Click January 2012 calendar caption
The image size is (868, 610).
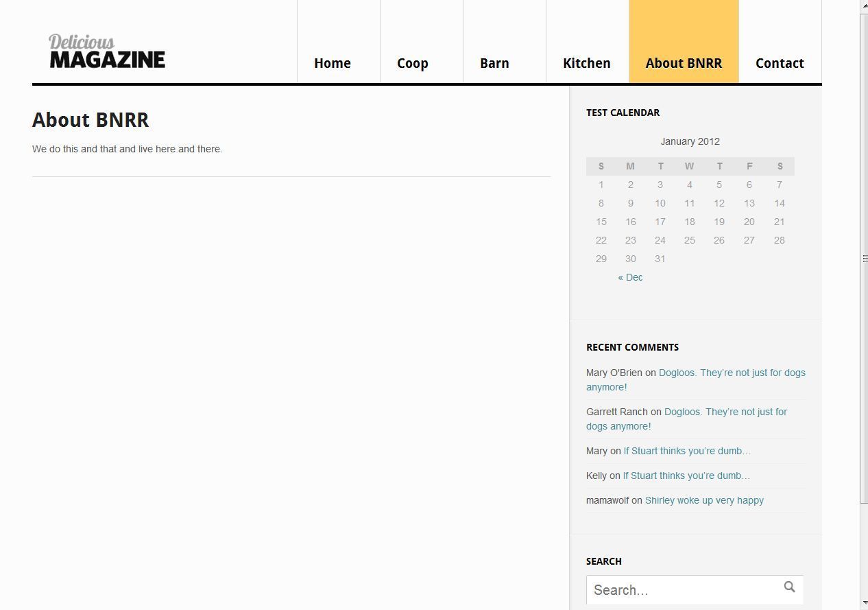pos(690,141)
